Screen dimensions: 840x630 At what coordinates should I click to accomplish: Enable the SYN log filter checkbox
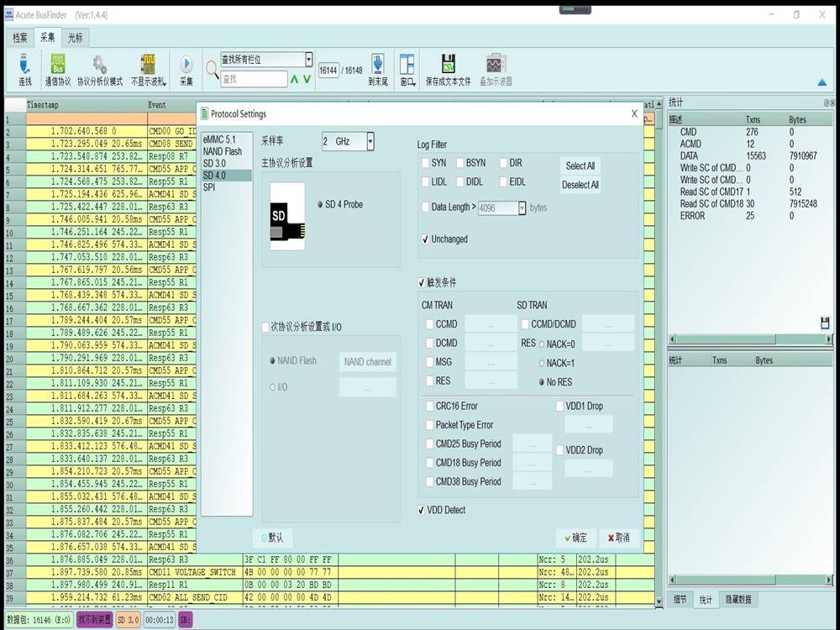coord(427,163)
